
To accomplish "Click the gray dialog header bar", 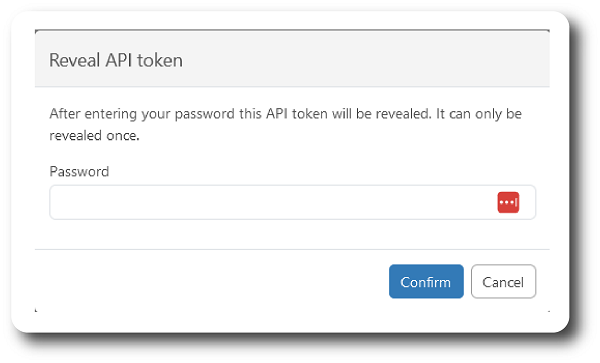I will (x=292, y=59).
